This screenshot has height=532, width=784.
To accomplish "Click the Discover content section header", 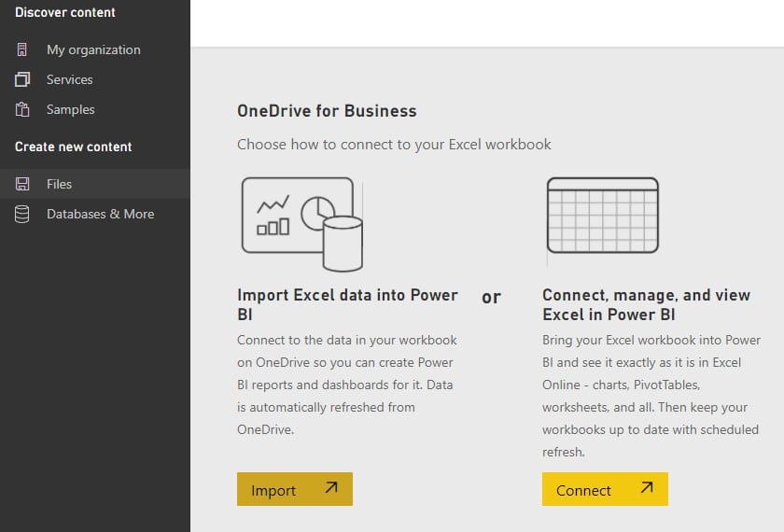I will click(x=65, y=12).
